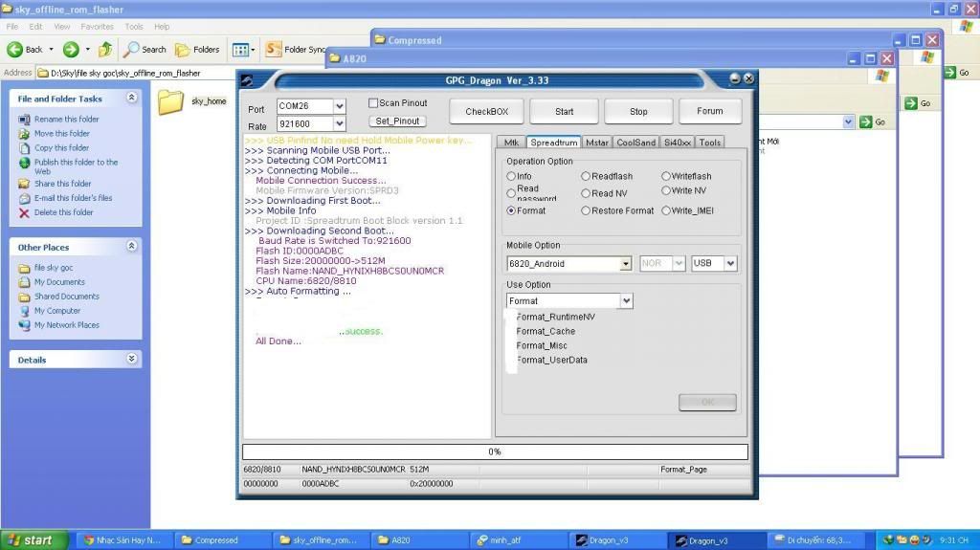Open the Favorites menu in Explorer
Image resolution: width=980 pixels, height=550 pixels.
tap(97, 27)
